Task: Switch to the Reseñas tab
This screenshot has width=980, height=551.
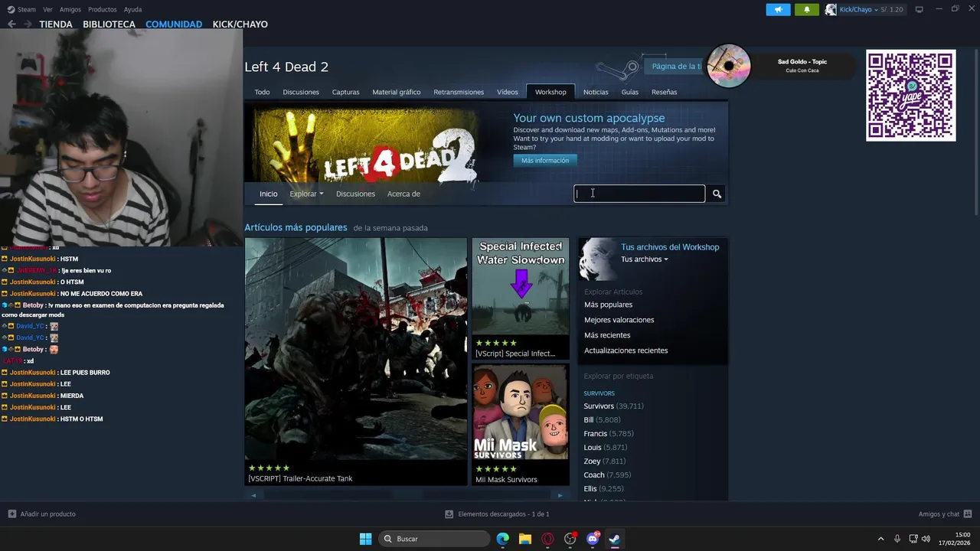Action: pos(664,92)
